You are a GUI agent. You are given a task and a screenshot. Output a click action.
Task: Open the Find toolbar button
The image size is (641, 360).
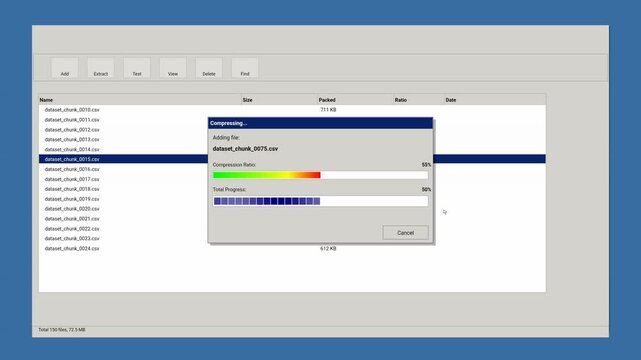point(244,68)
